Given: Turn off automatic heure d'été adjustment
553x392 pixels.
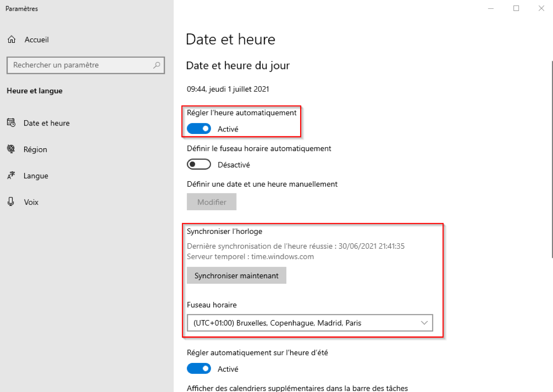Looking at the screenshot, I should pyautogui.click(x=199, y=369).
